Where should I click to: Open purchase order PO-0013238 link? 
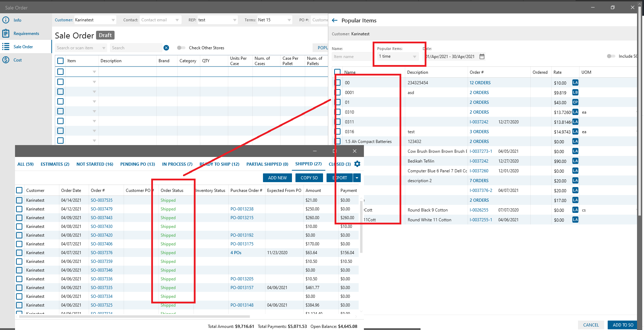242,209
